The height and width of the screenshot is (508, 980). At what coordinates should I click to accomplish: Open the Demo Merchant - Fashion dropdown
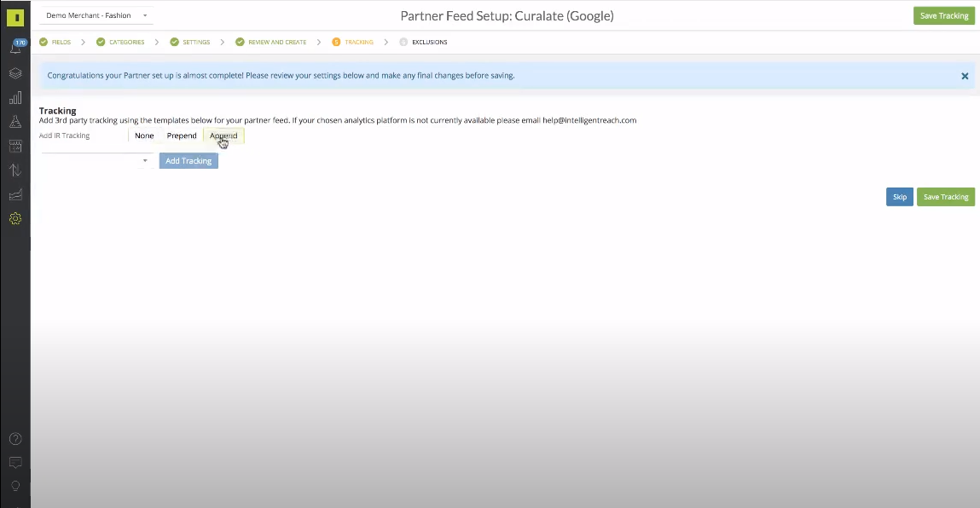(96, 15)
